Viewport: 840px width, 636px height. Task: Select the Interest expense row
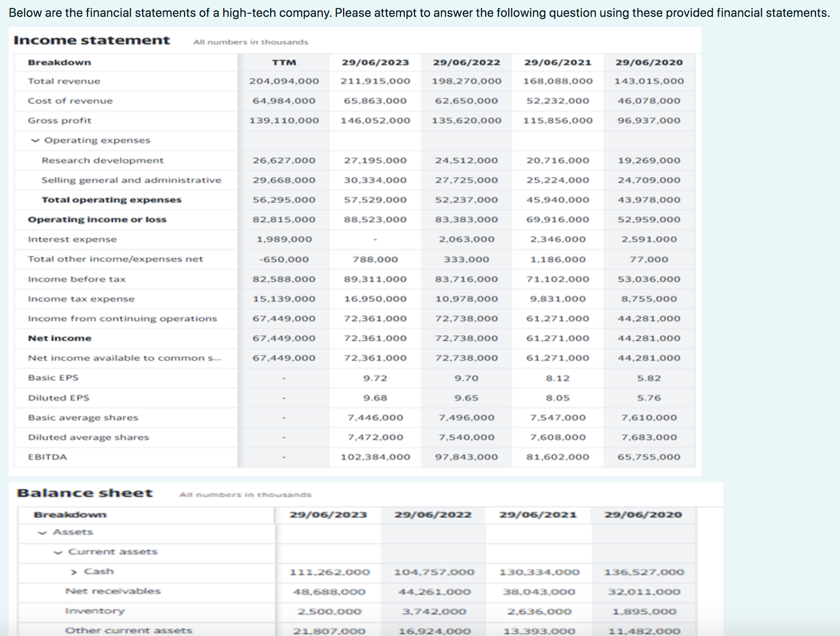click(72, 239)
